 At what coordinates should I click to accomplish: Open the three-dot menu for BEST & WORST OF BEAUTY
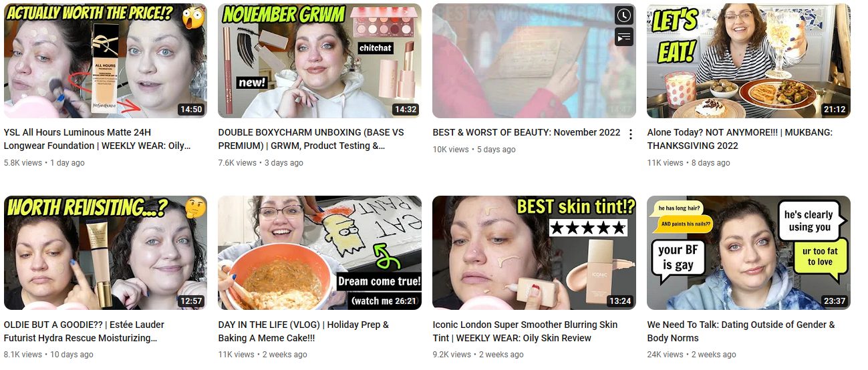point(630,134)
